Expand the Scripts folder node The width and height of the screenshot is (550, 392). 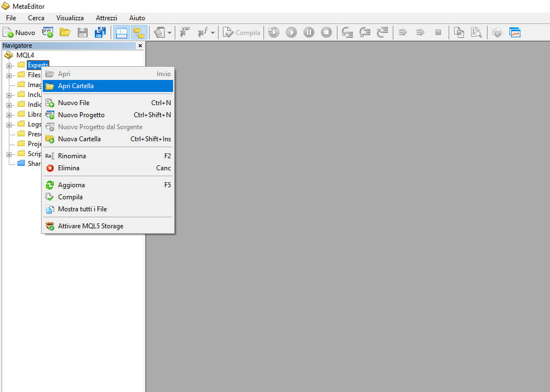tap(9, 154)
